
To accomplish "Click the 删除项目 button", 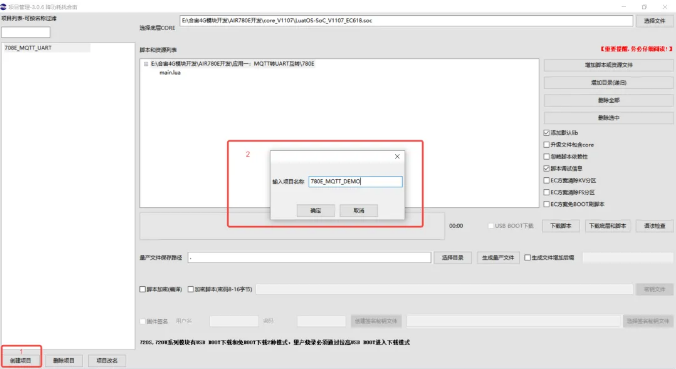I will click(64, 360).
